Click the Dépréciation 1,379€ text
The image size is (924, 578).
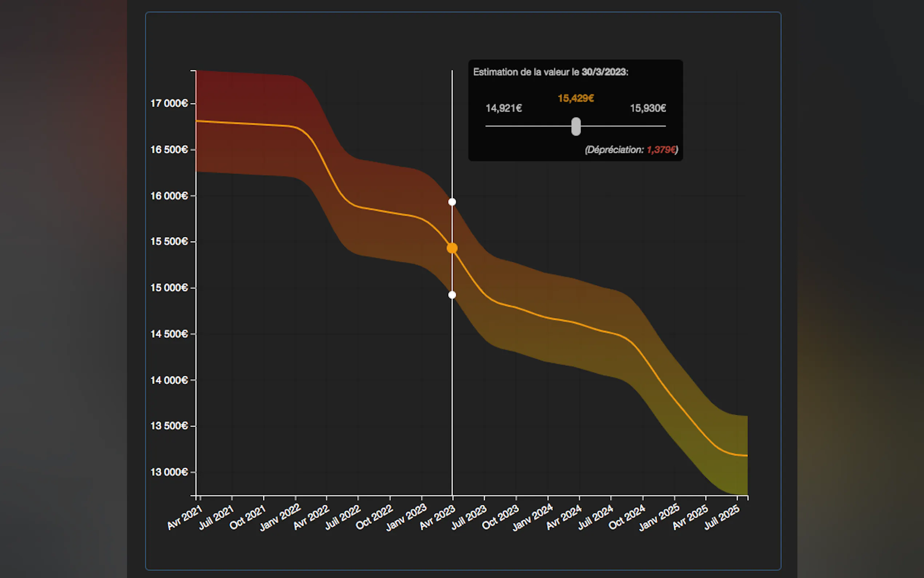pos(631,150)
